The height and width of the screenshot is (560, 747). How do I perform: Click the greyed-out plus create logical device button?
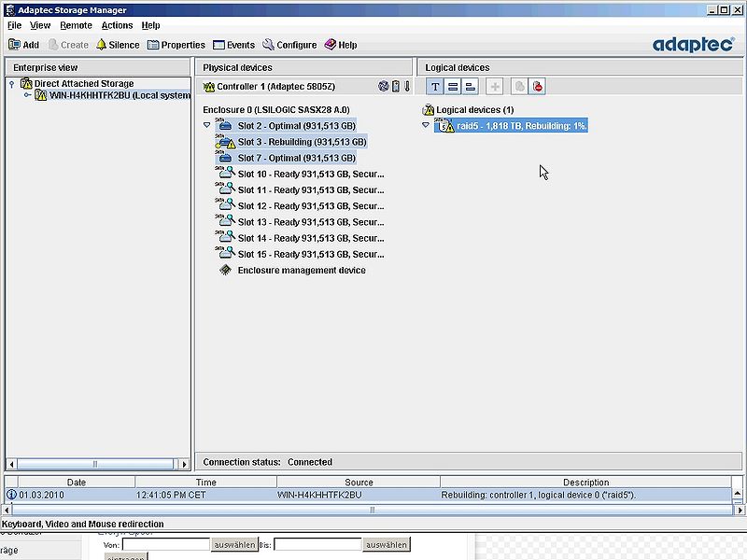tap(495, 87)
